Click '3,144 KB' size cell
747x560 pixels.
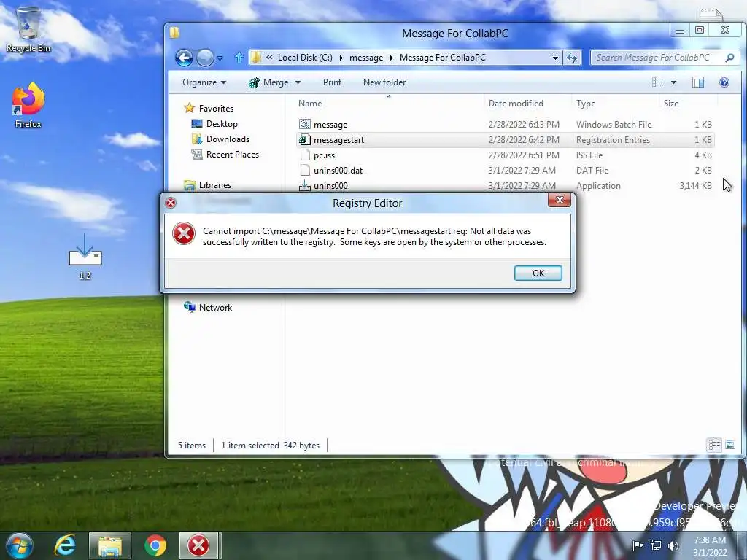point(695,186)
